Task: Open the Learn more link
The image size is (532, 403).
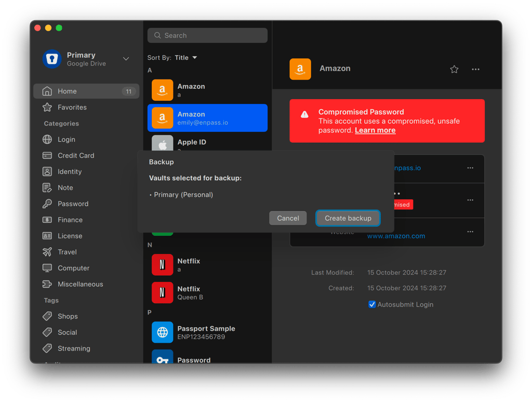Action: pyautogui.click(x=375, y=130)
